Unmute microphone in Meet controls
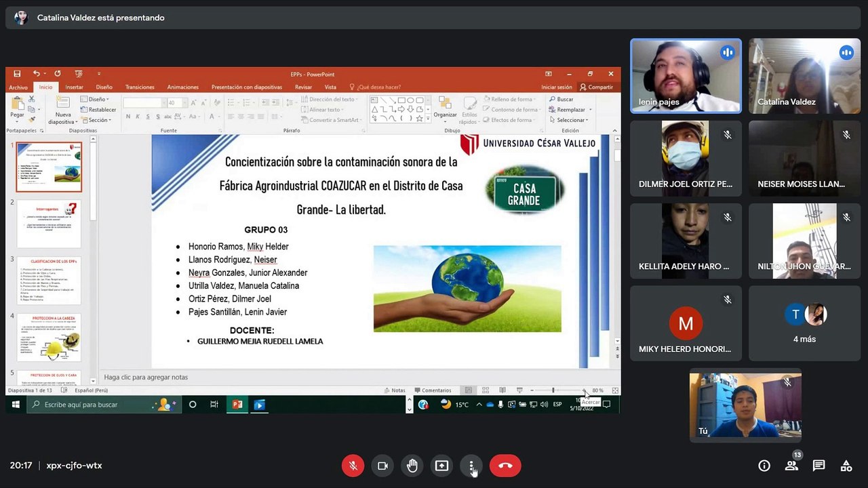Viewport: 868px width, 488px height. click(x=353, y=466)
